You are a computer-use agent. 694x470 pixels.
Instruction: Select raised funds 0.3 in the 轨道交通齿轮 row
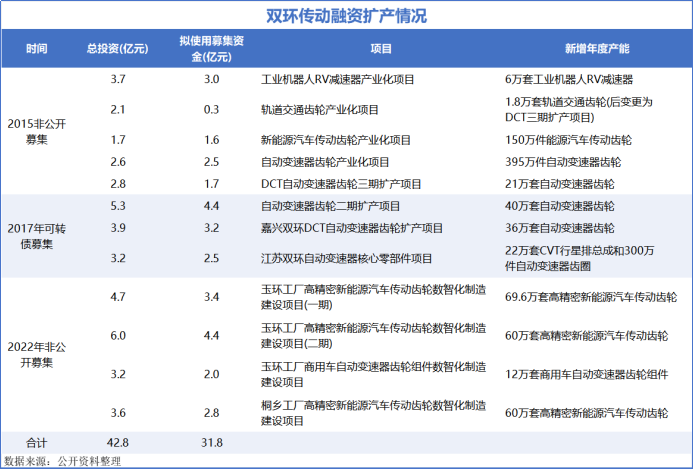point(212,110)
